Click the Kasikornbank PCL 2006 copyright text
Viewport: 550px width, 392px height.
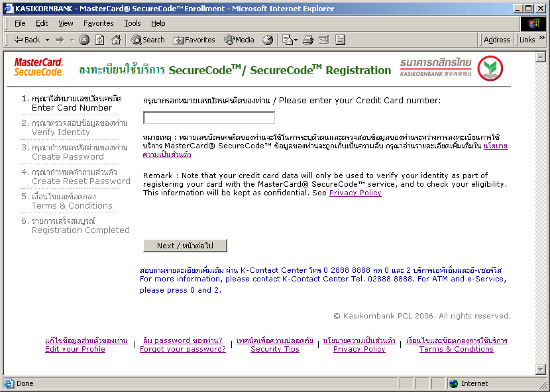tap(422, 316)
